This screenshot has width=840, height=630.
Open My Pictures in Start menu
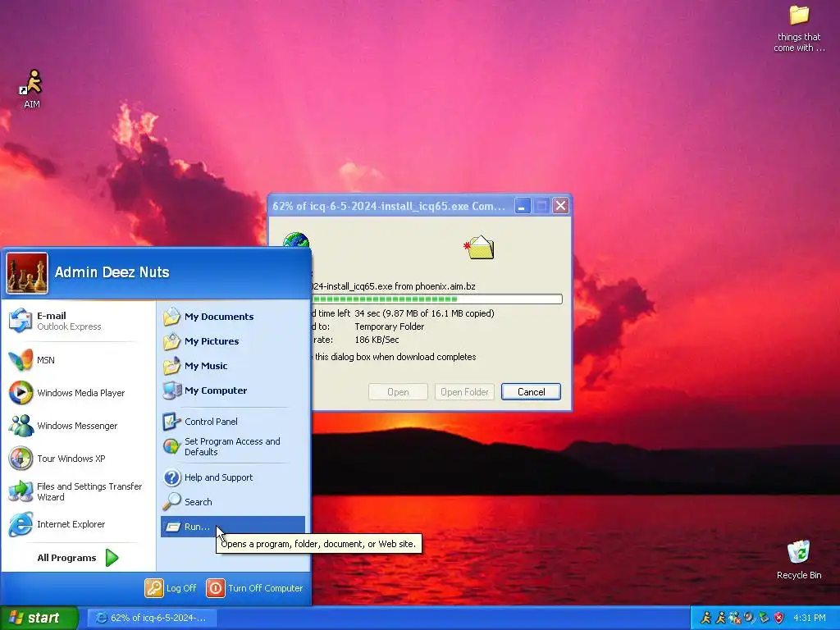232,341
